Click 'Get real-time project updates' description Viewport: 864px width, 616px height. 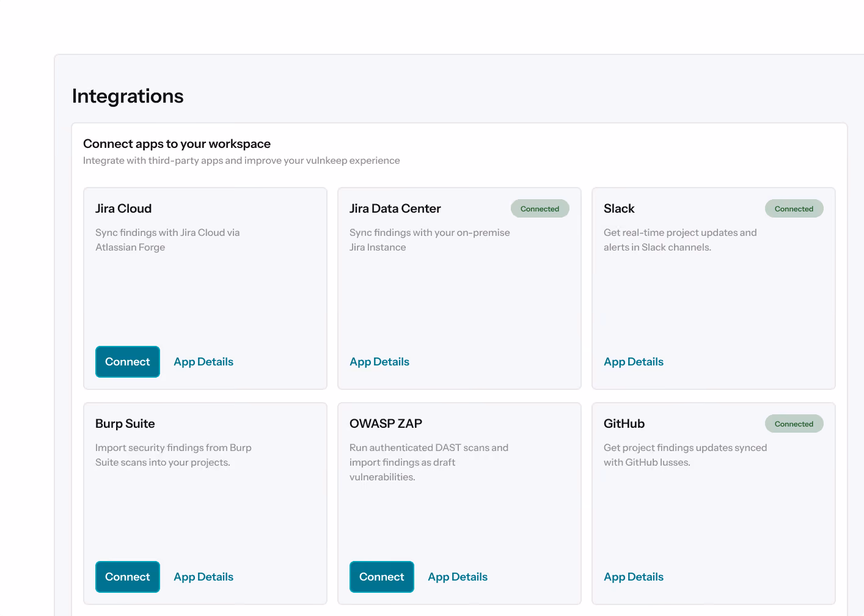tap(680, 240)
